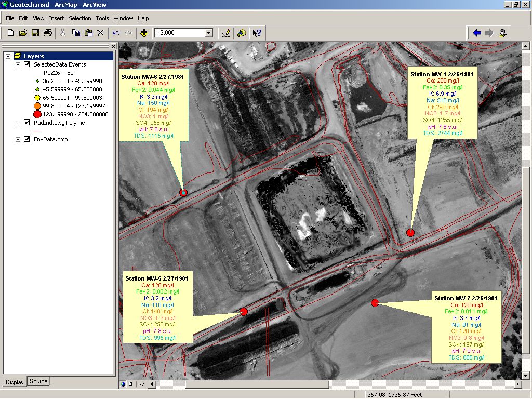Select the Station MW-7 2/26/1981 callout
Viewport: 532px width, 399px height.
(x=466, y=327)
